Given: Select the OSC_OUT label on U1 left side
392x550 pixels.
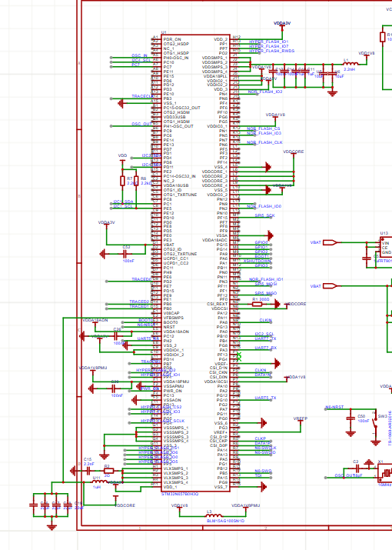Looking at the screenshot, I should (141, 124).
